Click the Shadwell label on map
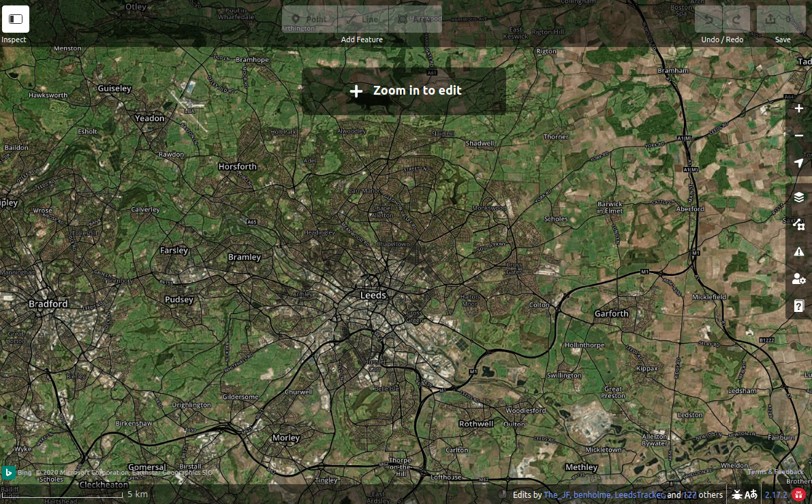This screenshot has height=504, width=812. [480, 143]
